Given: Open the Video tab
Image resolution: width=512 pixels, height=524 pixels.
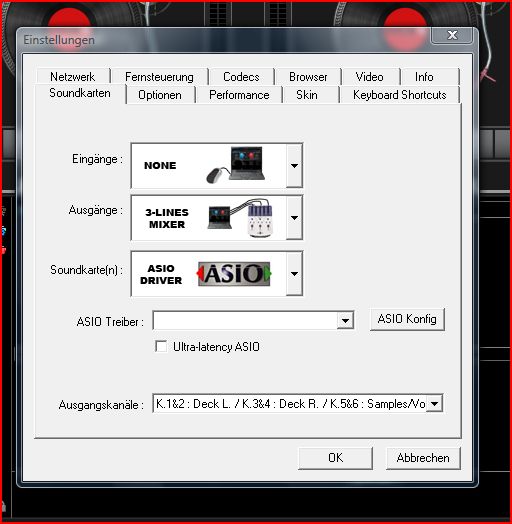Looking at the screenshot, I should coord(369,77).
